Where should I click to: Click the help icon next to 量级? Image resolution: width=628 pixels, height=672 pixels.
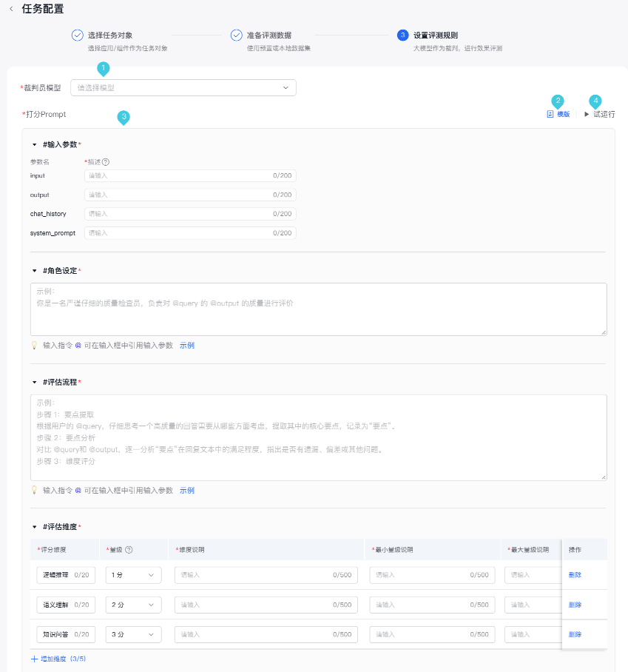tap(129, 549)
